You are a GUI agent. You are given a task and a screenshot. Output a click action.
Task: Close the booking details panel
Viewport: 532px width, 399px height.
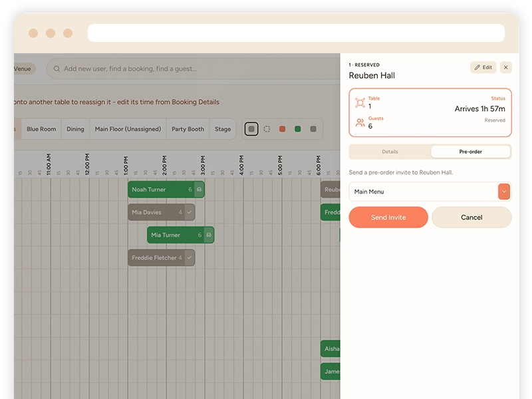point(505,67)
